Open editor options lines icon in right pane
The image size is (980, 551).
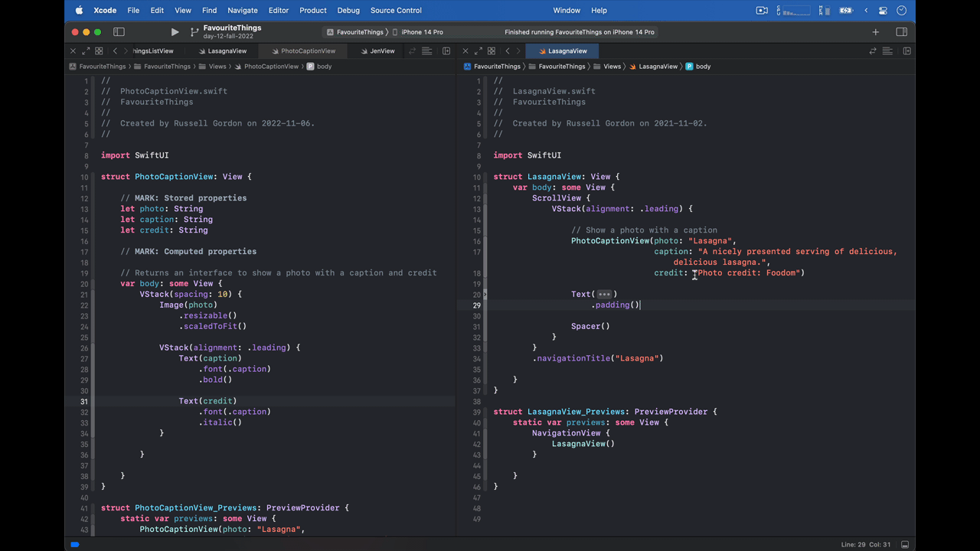click(x=887, y=51)
